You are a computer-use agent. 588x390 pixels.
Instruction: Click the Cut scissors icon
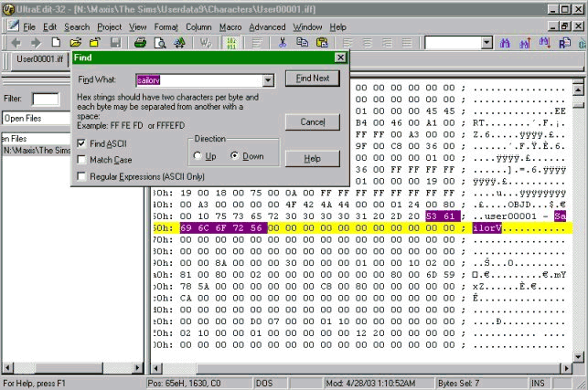[x=283, y=43]
